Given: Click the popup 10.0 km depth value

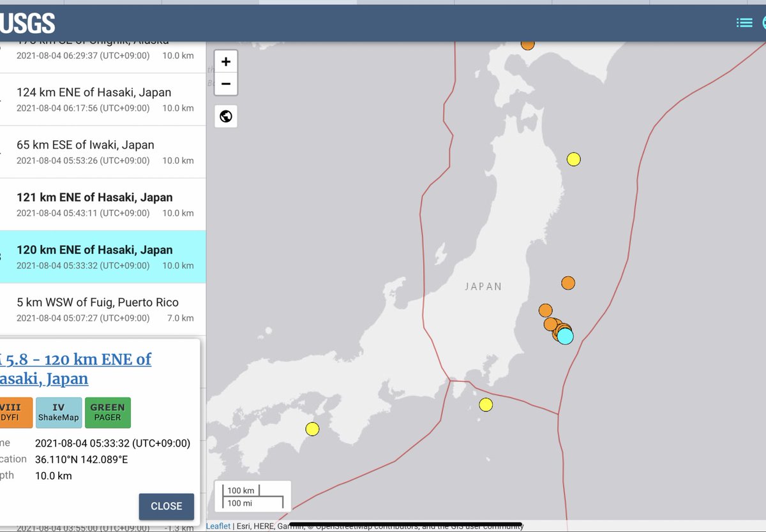Looking at the screenshot, I should point(54,476).
